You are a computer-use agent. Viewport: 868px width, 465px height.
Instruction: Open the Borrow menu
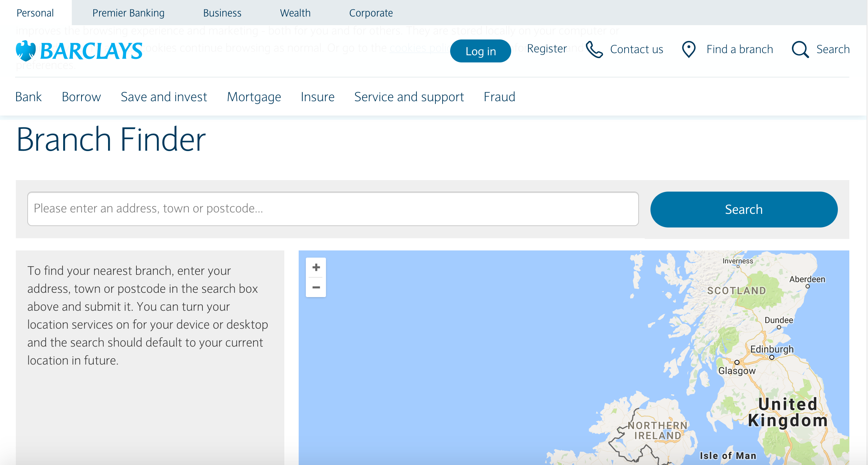[81, 97]
